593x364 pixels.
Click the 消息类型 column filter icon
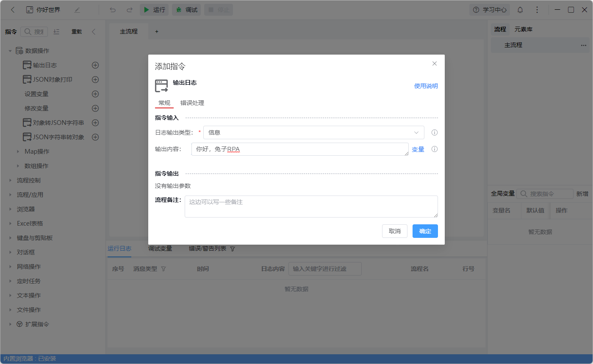pos(163,269)
